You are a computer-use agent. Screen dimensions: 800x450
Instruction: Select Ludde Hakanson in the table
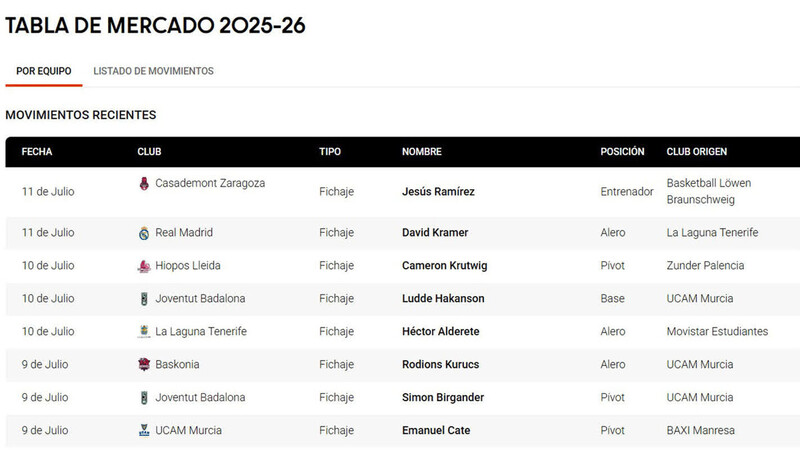(443, 298)
